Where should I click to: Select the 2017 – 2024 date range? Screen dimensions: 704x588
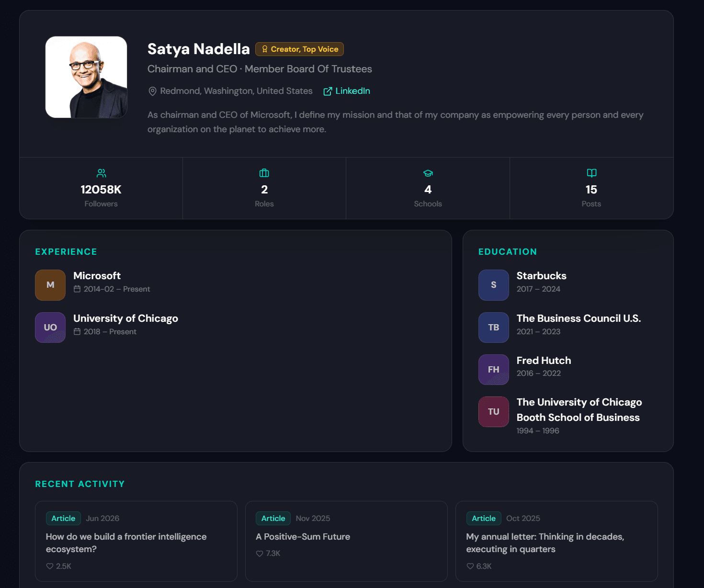538,289
